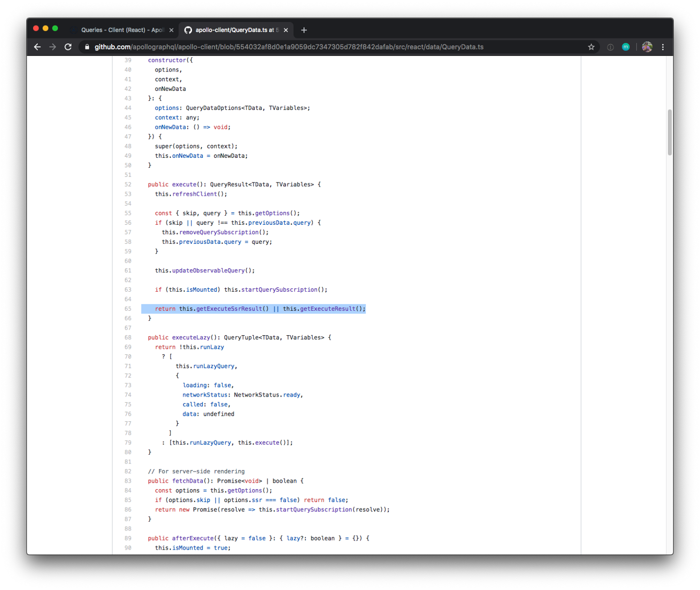Click 'getExecuteResult' on line 65
This screenshot has height=590, width=700.
[327, 309]
